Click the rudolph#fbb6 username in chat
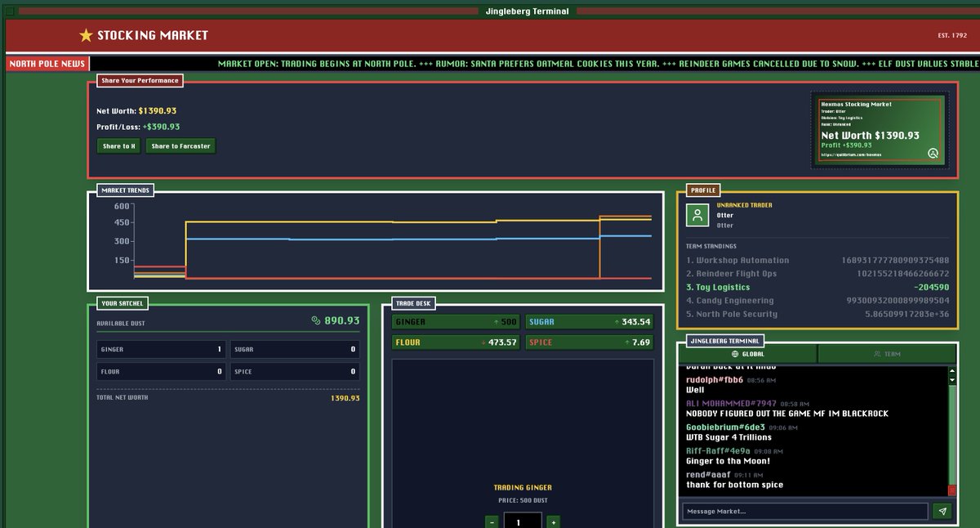The width and height of the screenshot is (980, 528). (x=715, y=380)
